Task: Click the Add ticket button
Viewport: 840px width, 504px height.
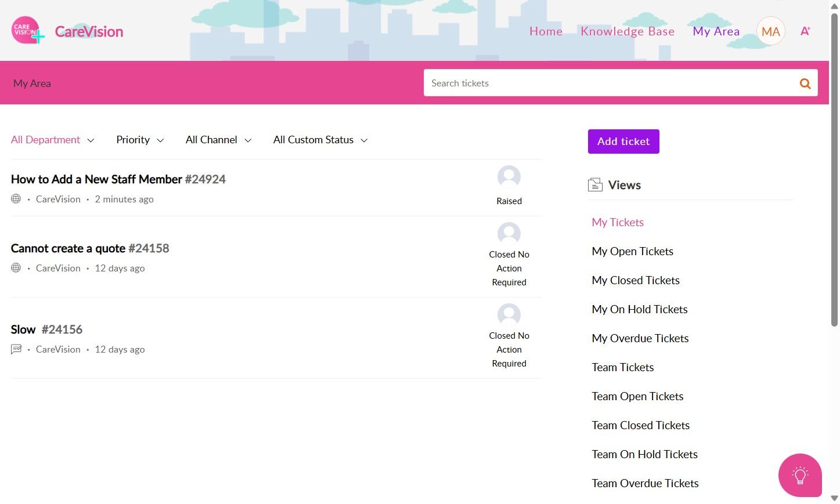Action: click(x=623, y=142)
